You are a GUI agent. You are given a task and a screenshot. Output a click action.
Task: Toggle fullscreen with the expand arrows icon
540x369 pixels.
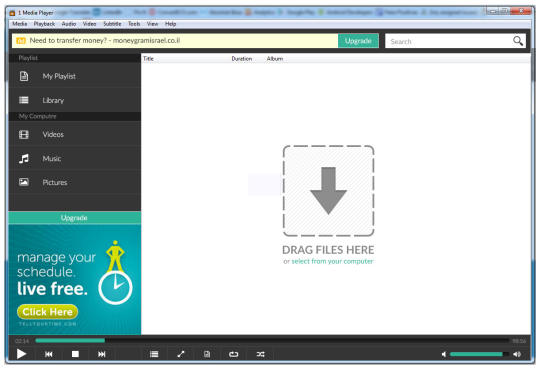click(x=180, y=354)
